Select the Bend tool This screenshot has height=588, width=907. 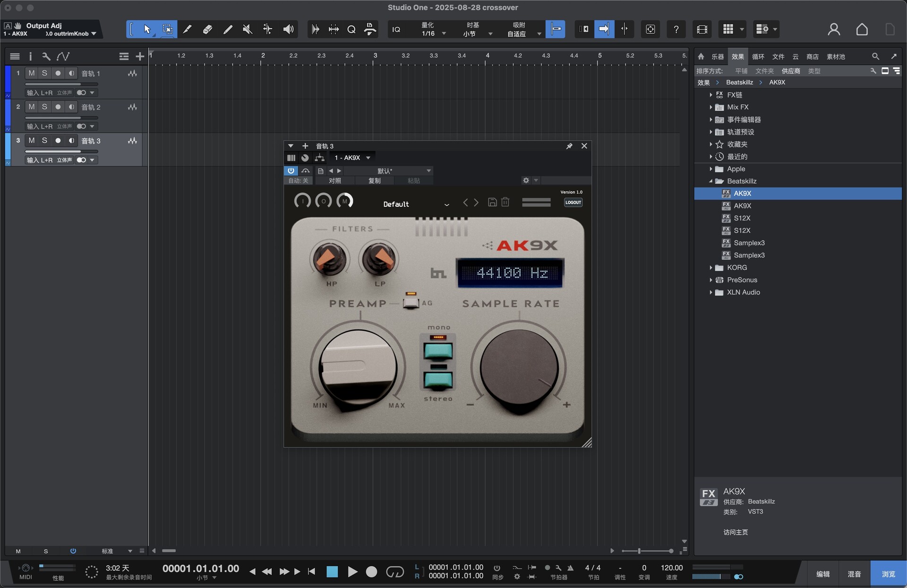[267, 29]
